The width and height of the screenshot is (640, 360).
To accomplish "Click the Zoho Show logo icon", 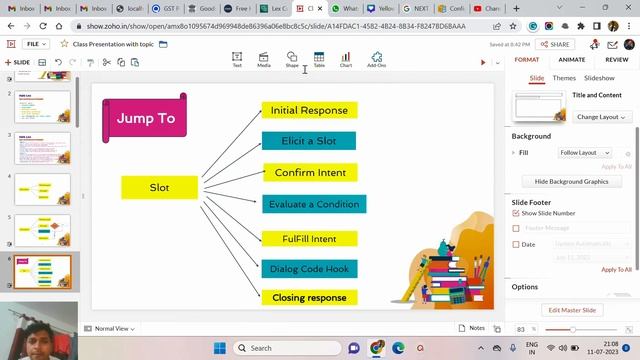I will tap(11, 44).
